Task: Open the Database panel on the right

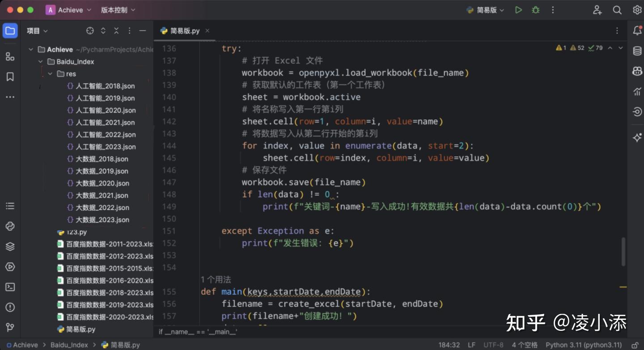Action: [637, 51]
